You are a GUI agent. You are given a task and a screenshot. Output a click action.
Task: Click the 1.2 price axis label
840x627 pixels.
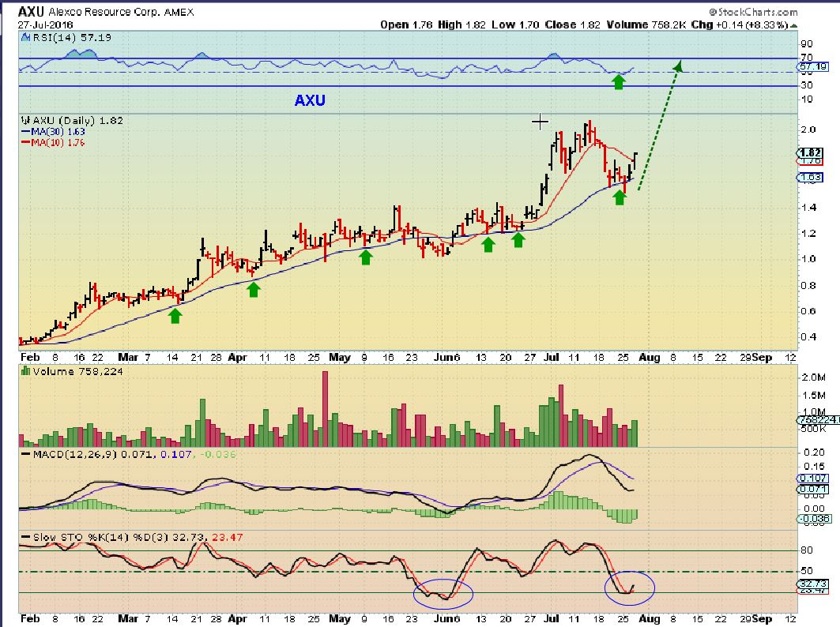(x=808, y=234)
